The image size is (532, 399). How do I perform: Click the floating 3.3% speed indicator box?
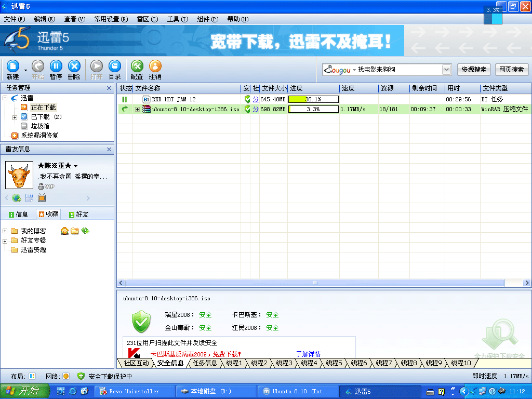click(x=493, y=15)
